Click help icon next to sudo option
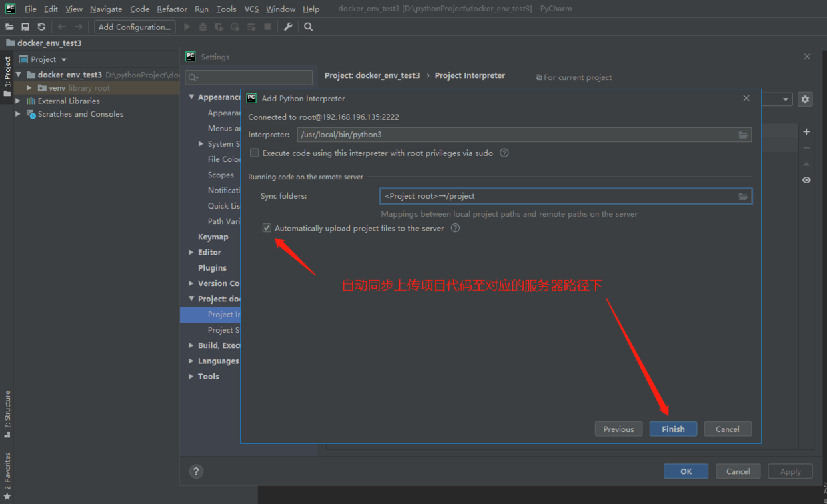This screenshot has width=827, height=504. [504, 153]
